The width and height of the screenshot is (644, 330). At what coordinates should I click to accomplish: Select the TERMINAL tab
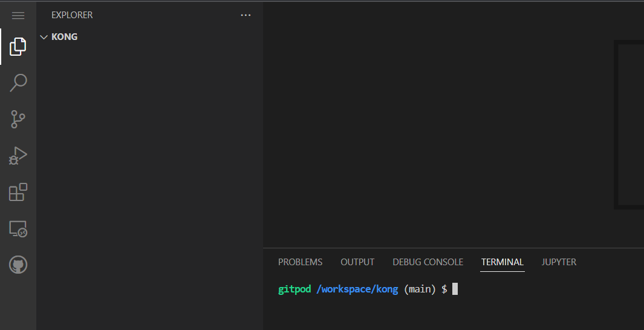pyautogui.click(x=502, y=262)
